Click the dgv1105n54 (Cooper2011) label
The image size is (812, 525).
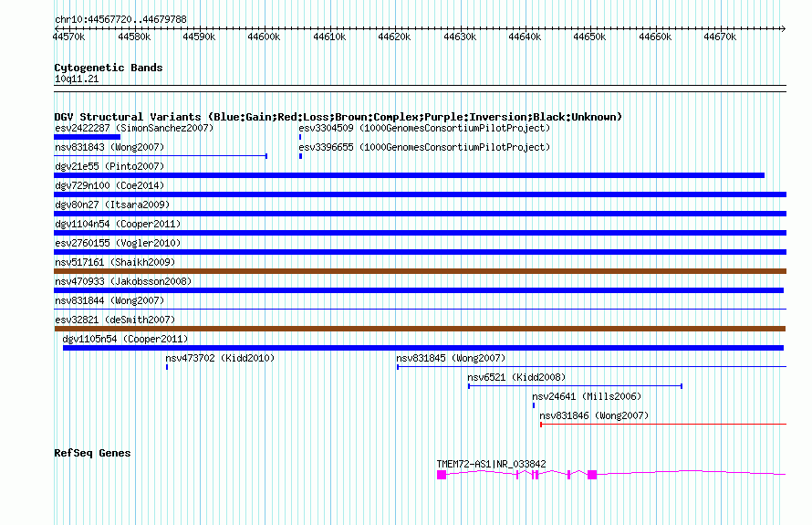(125, 339)
